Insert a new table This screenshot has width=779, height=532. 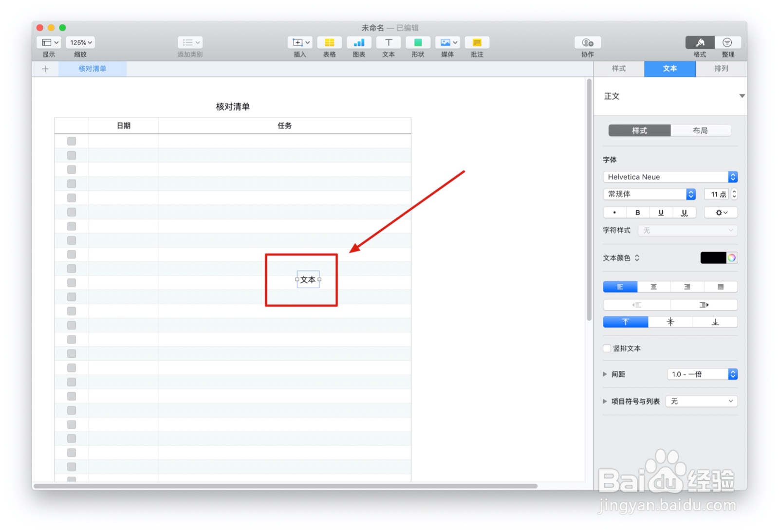(329, 43)
